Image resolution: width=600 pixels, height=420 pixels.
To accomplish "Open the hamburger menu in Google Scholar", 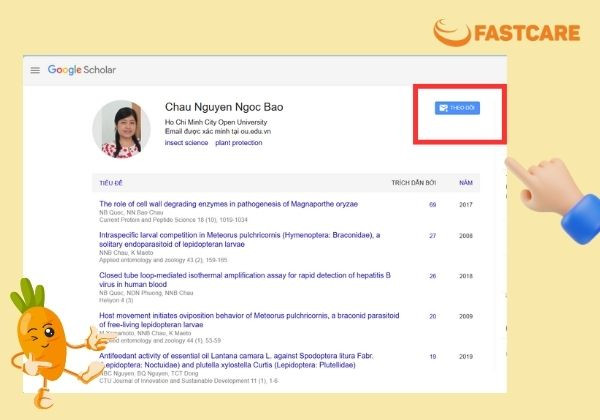I will (35, 70).
